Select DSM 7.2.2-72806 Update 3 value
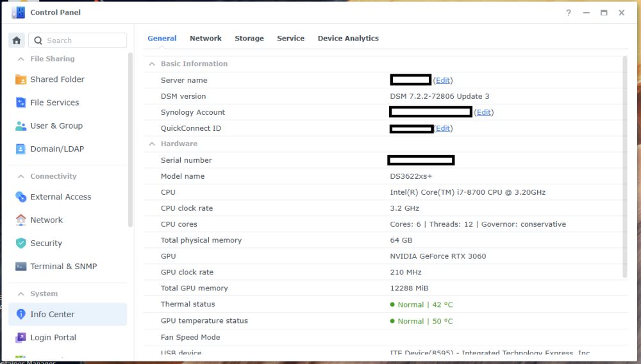The width and height of the screenshot is (641, 364). click(440, 96)
